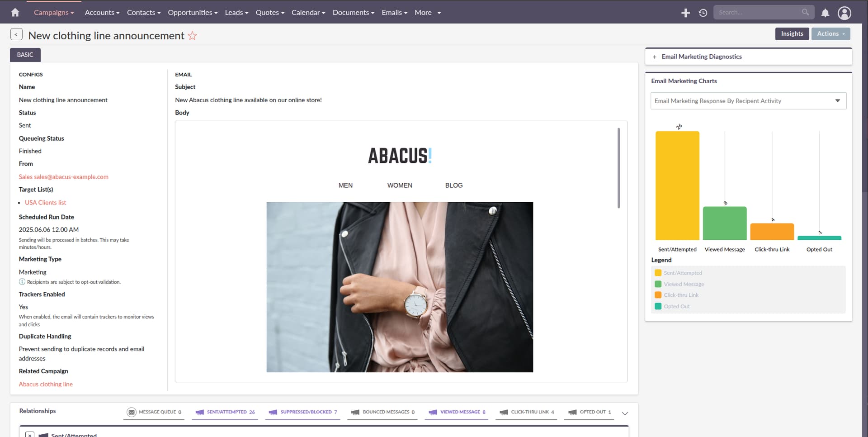Open recently viewed history icon
This screenshot has height=437, width=868.
(x=703, y=13)
